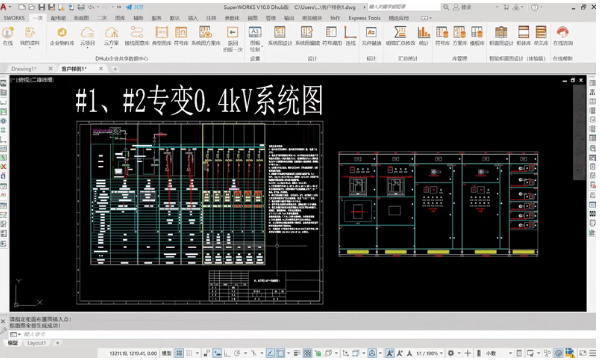Open the customization menu at status bar end
This screenshot has height=360, width=600.
click(x=593, y=353)
